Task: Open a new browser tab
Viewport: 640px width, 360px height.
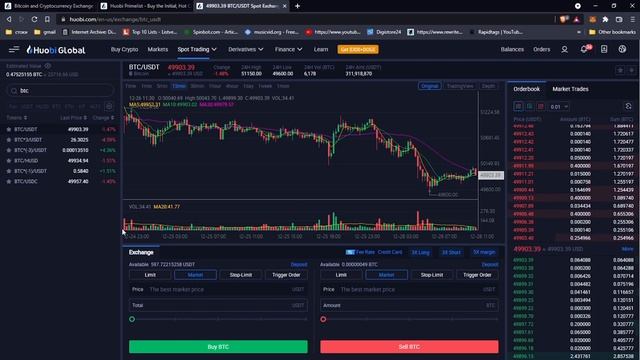Action: (298, 6)
